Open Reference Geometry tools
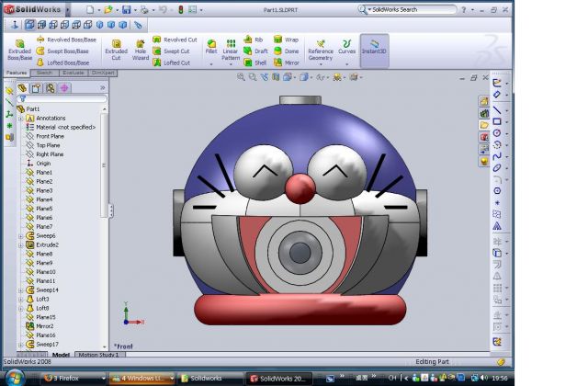Image resolution: width=588 pixels, height=386 pixels. click(x=321, y=50)
